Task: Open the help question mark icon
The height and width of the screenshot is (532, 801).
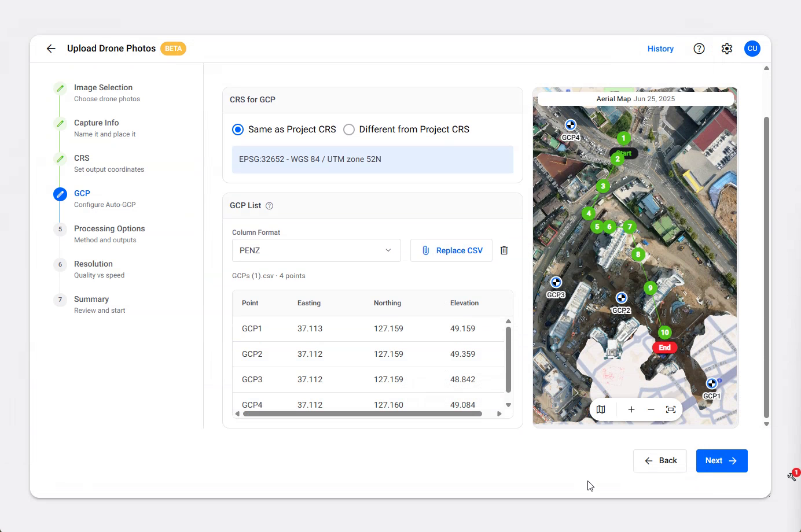Action: 699,49
